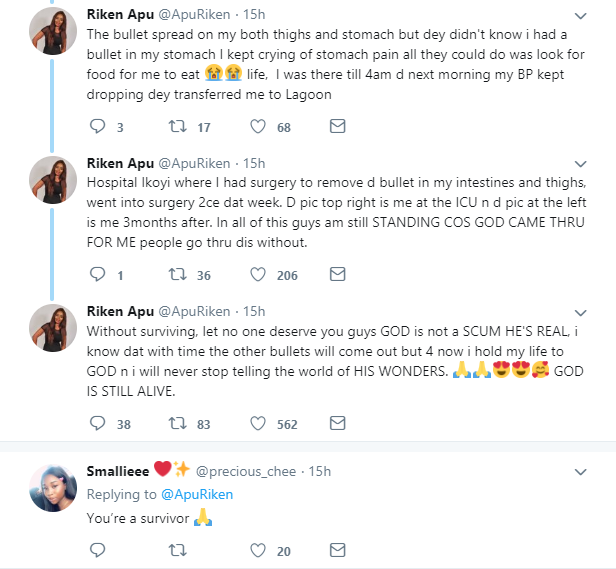Like the tweet with 68 likes
Screen dimensions: 616x569
pyautogui.click(x=257, y=127)
